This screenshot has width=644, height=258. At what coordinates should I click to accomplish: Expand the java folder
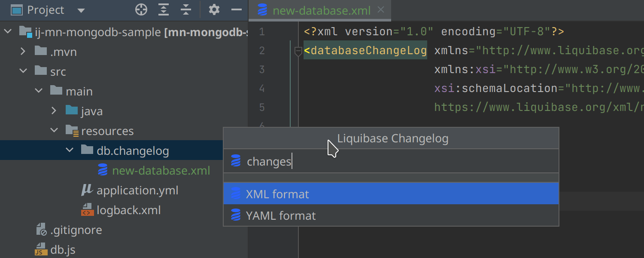54,111
